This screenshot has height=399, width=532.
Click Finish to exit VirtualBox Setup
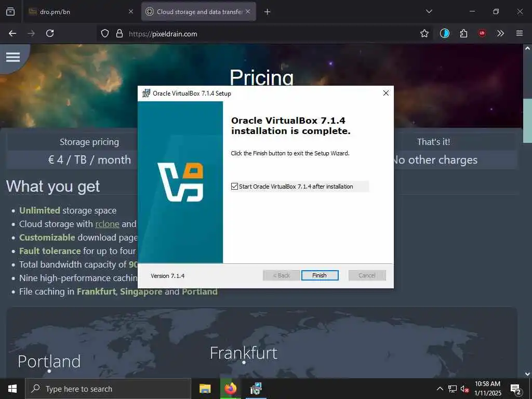point(320,275)
